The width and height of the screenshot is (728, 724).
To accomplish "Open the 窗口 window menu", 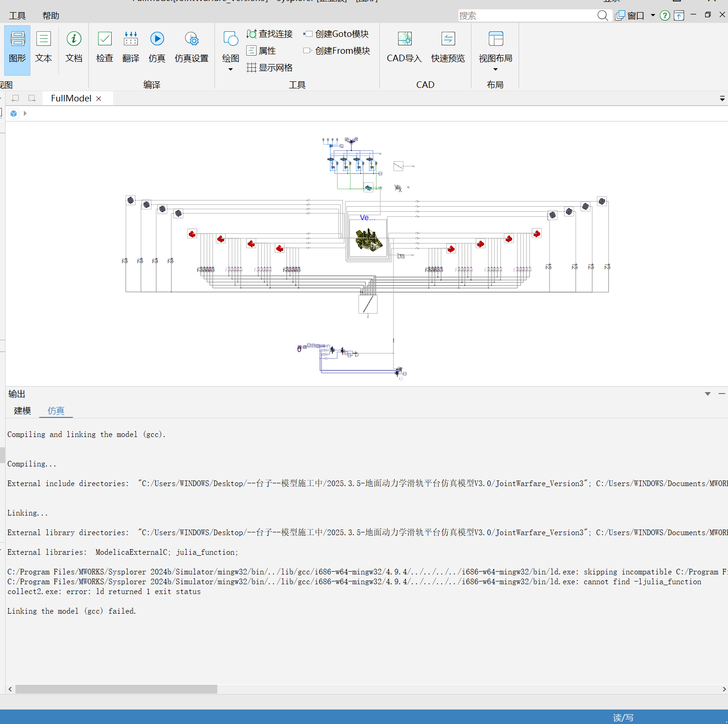I will point(635,15).
